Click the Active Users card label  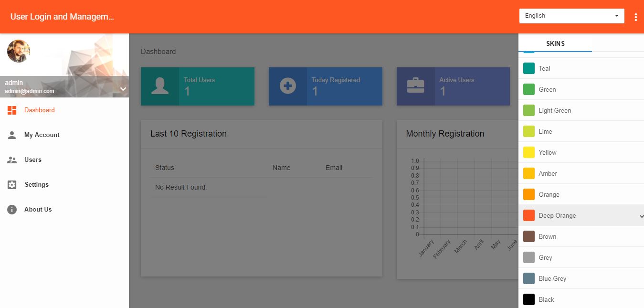(456, 80)
